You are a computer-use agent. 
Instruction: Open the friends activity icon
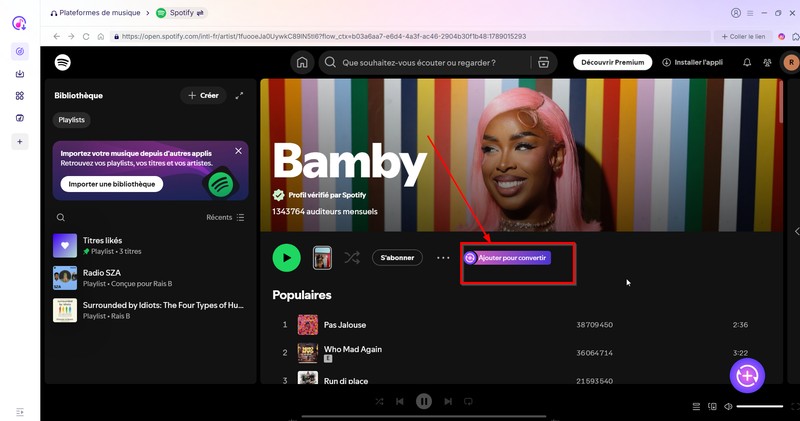[x=767, y=62]
